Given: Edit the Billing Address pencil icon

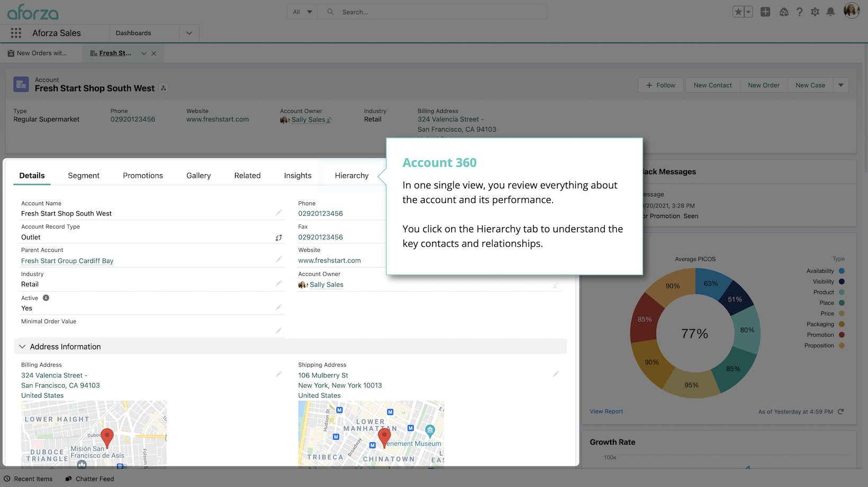Looking at the screenshot, I should click(279, 374).
